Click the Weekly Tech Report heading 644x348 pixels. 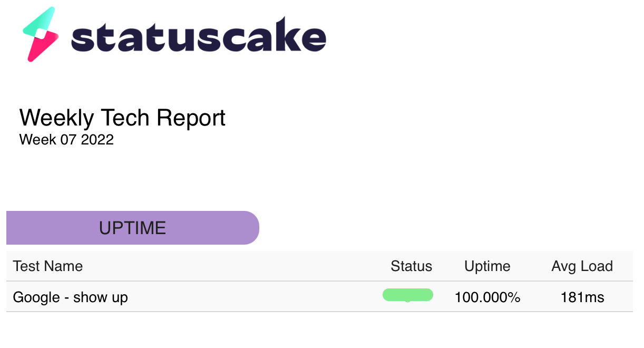pyautogui.click(x=122, y=117)
